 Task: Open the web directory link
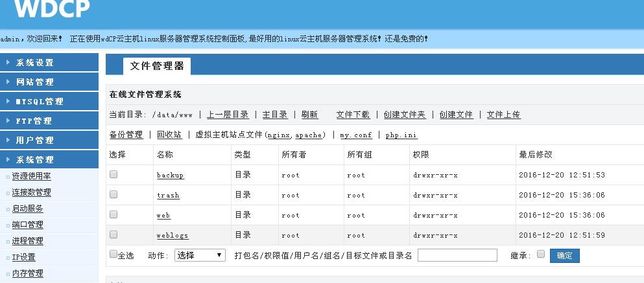pyautogui.click(x=163, y=215)
